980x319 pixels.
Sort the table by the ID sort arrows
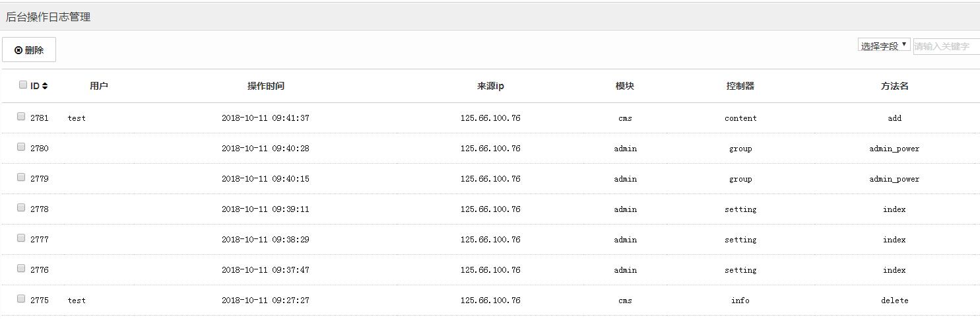click(x=45, y=86)
